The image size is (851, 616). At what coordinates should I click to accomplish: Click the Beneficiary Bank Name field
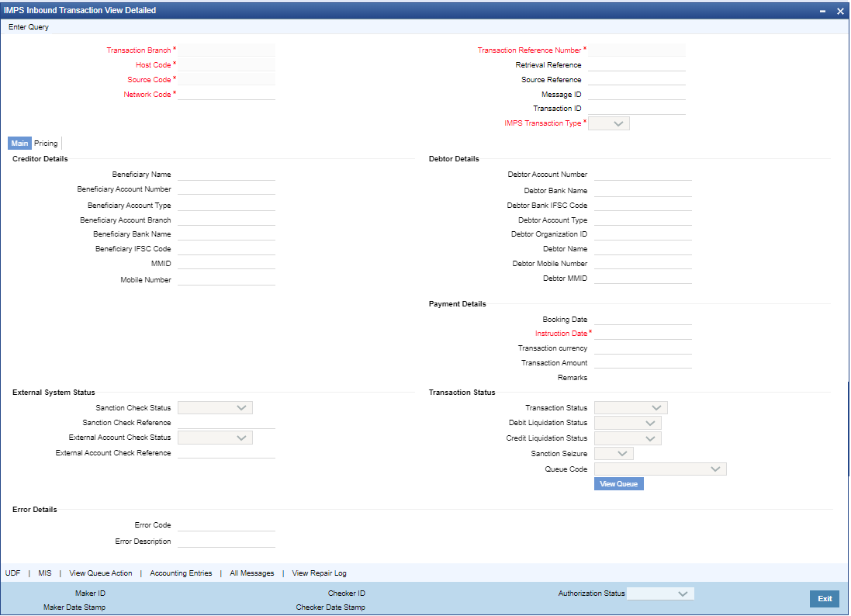(x=227, y=234)
